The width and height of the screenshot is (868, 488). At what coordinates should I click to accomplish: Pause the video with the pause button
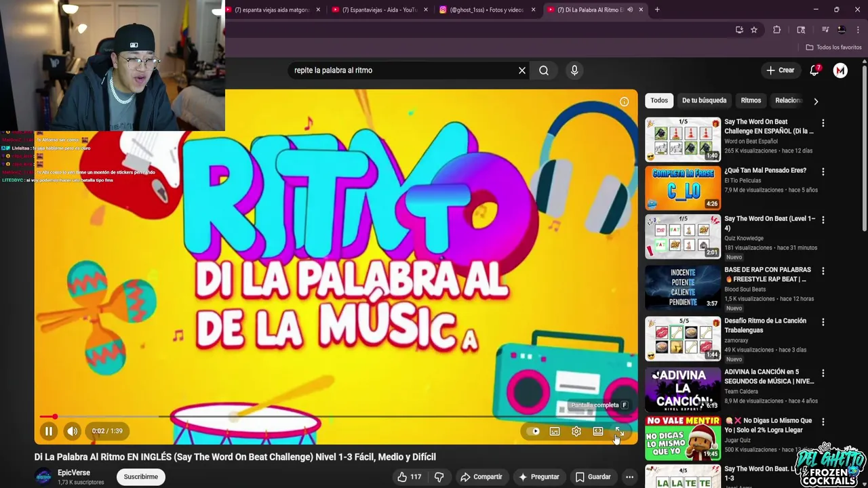[49, 431]
